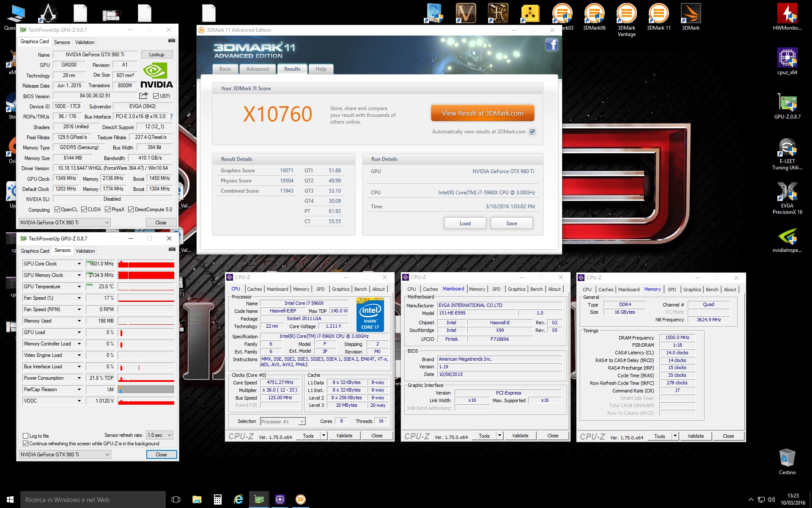
Task: Toggle OpenCL checkbox in GPU-Z
Action: point(58,210)
